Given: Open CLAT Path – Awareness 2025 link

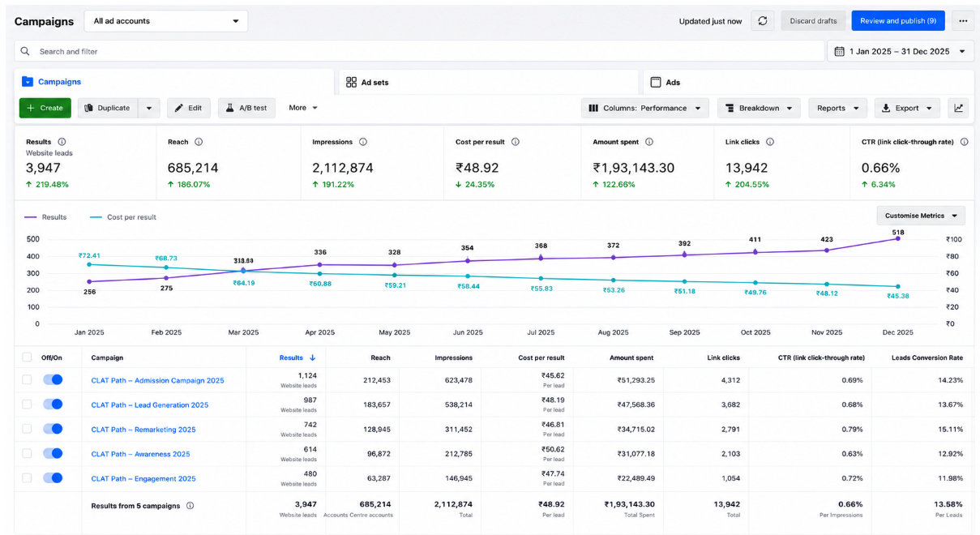Looking at the screenshot, I should (140, 454).
